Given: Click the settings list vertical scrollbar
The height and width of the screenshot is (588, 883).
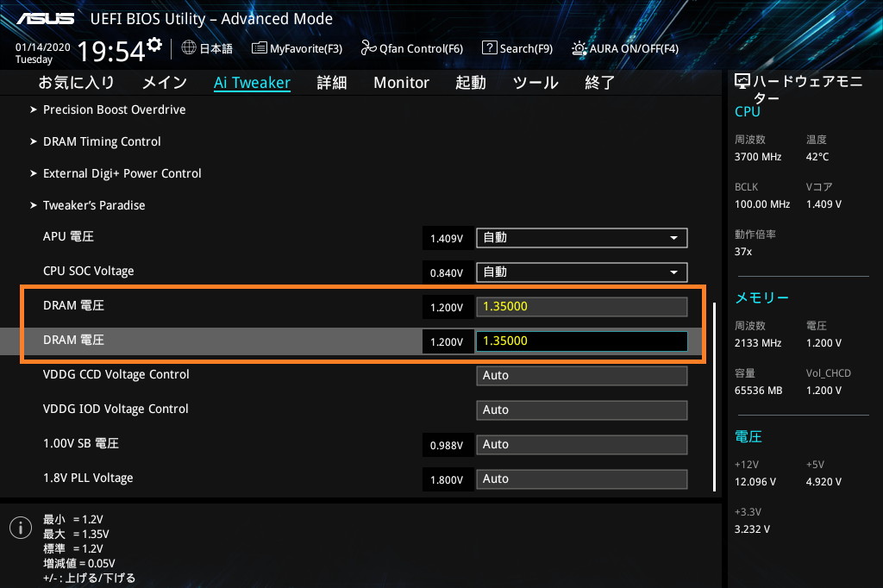Looking at the screenshot, I should (x=714, y=397).
